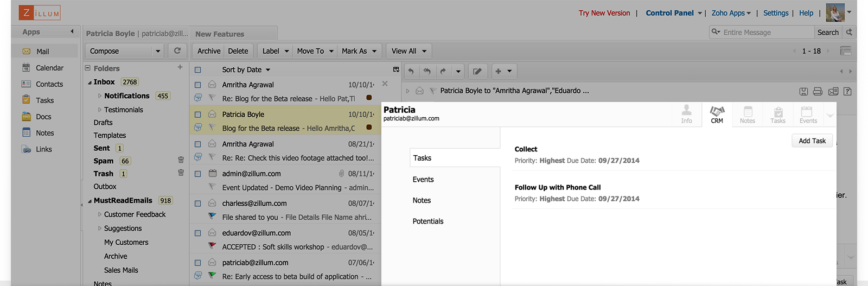Click the print icon for the message
This screenshot has height=286, width=868.
click(818, 91)
